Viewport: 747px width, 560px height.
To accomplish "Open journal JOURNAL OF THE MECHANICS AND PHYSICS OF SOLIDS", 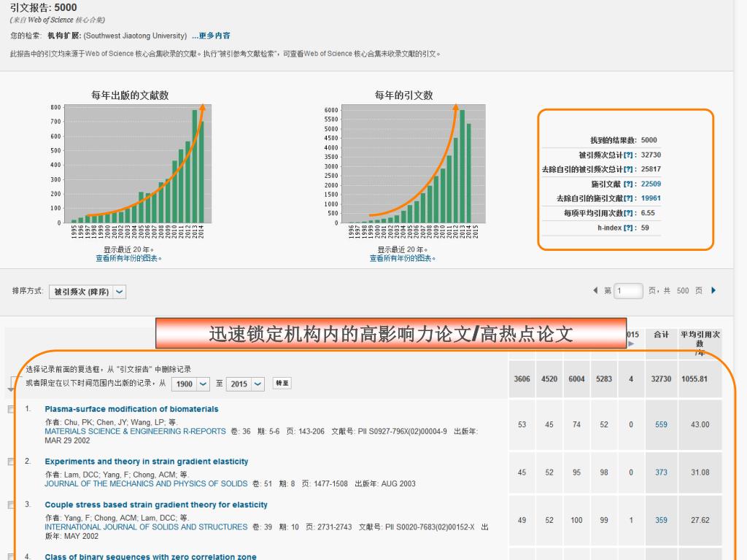I will coord(146,484).
